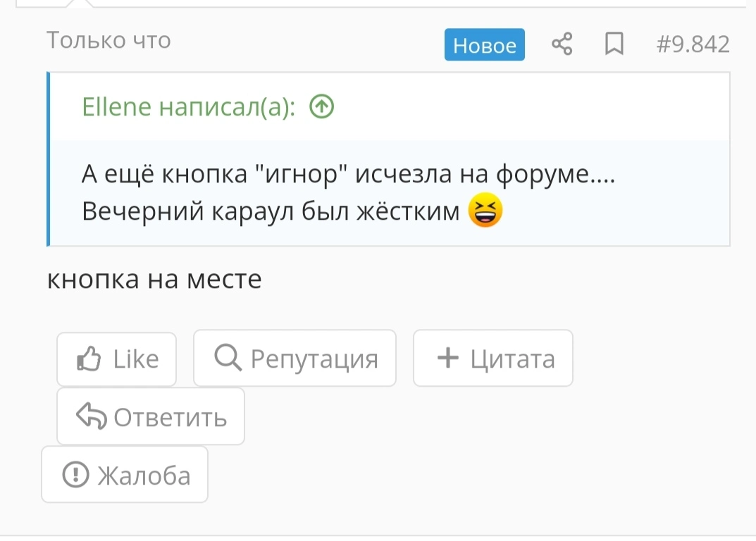Click the Like button label

[136, 359]
